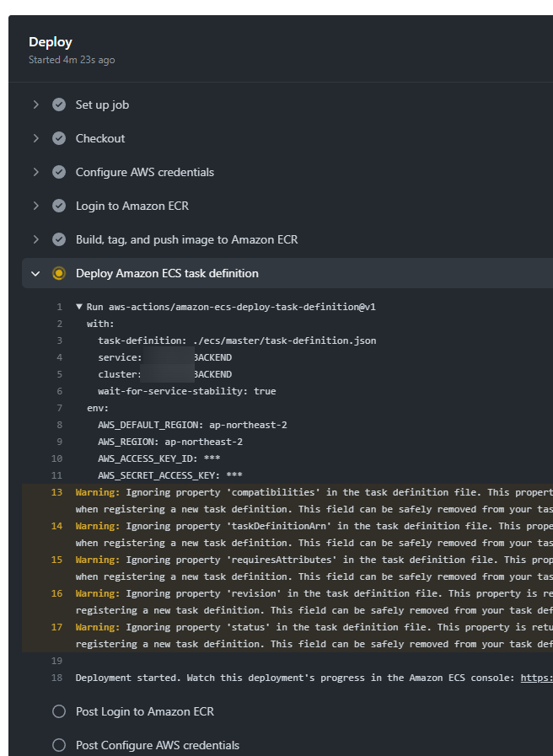Viewport: 553px width, 756px height.
Task: Expand the Set up job step
Action: click(35, 105)
